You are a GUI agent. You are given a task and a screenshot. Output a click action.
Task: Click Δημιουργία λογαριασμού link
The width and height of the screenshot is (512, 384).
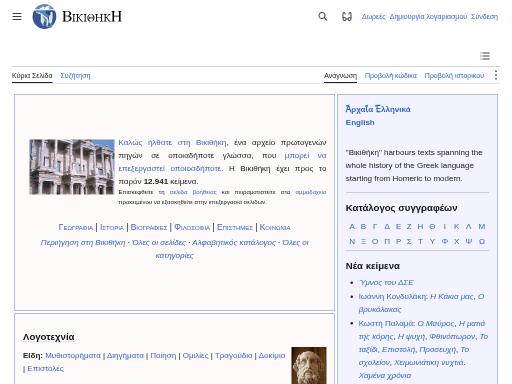click(x=428, y=17)
